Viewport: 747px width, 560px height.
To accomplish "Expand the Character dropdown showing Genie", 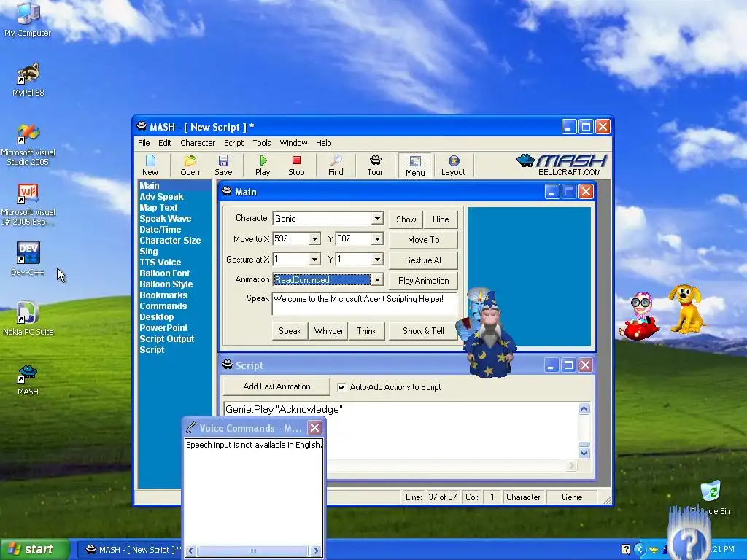I will coord(377,219).
